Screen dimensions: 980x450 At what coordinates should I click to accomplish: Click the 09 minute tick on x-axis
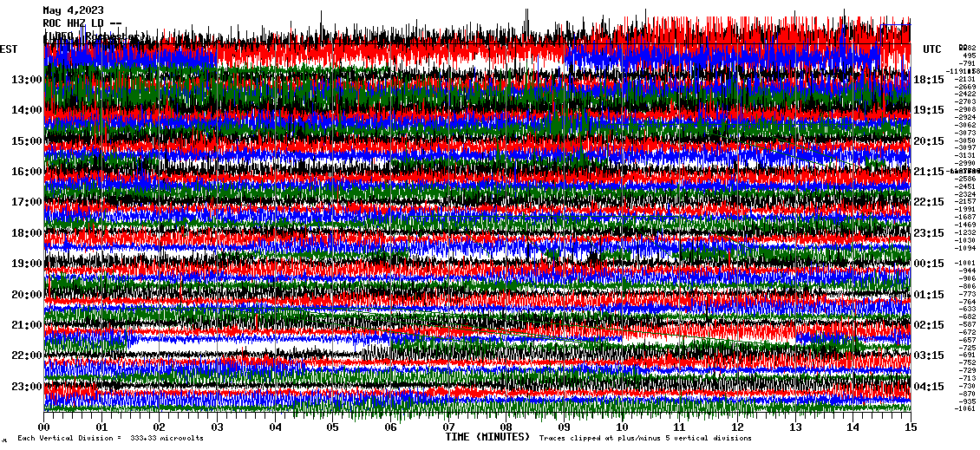(x=564, y=427)
